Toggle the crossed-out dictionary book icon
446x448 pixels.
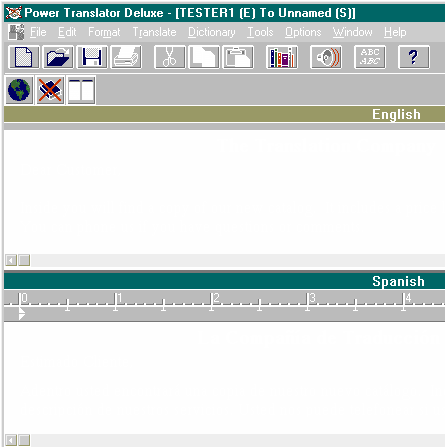tap(50, 90)
